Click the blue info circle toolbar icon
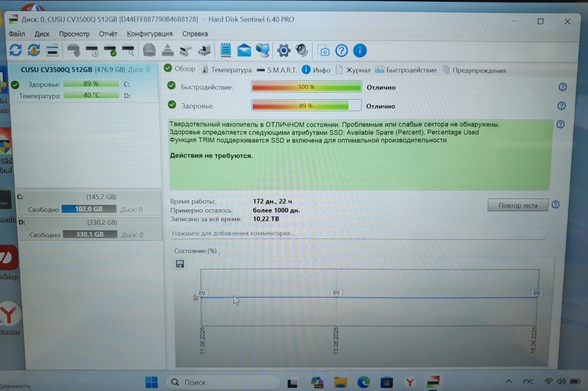Screen dimensions: 588x391 [x=360, y=51]
